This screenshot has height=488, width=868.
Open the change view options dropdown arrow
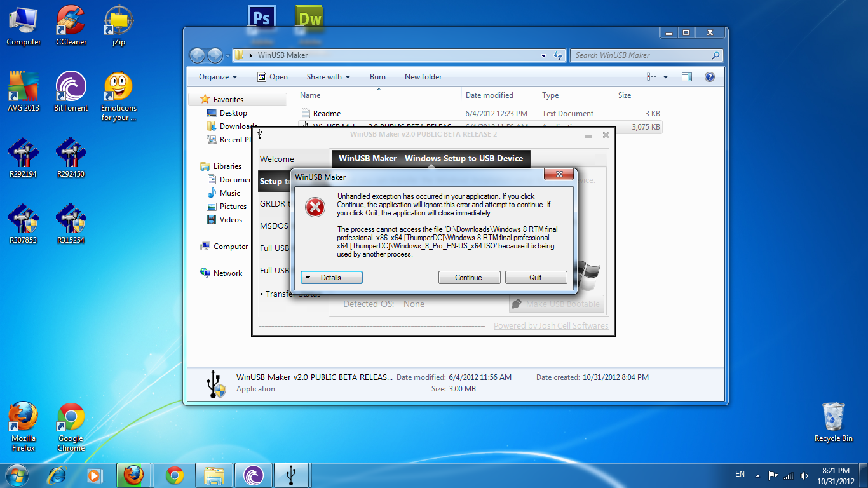coord(665,77)
